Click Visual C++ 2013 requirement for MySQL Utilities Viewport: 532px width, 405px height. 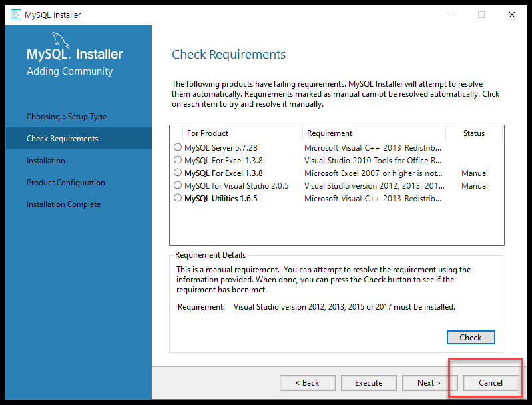pos(373,199)
